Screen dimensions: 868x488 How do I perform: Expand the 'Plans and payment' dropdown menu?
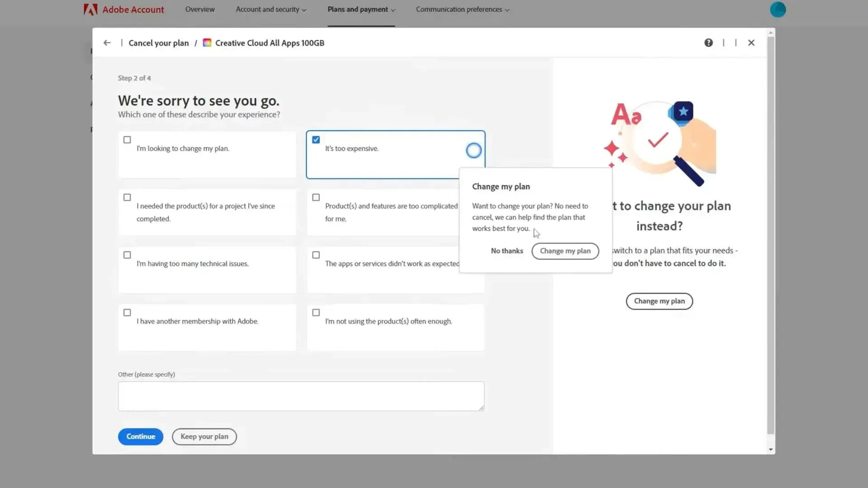361,9
